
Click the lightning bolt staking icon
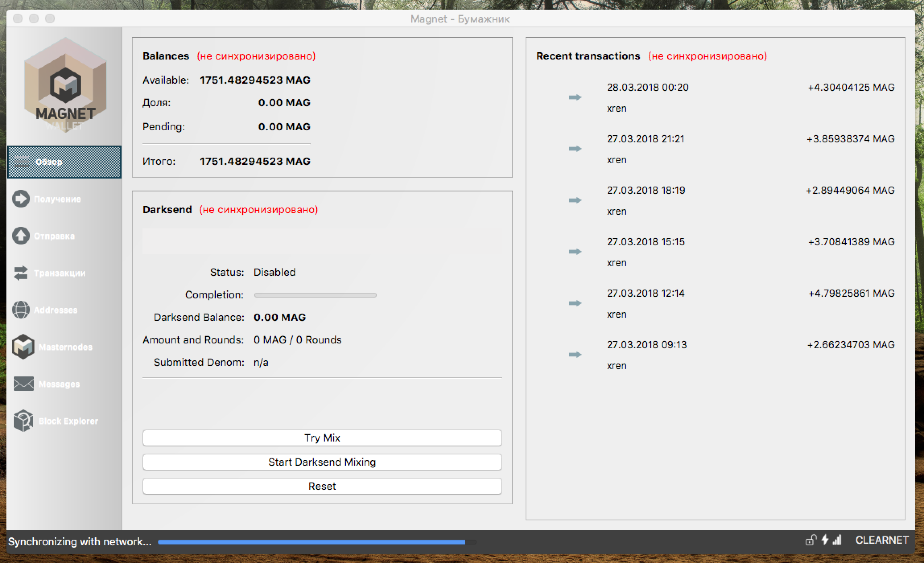click(825, 540)
